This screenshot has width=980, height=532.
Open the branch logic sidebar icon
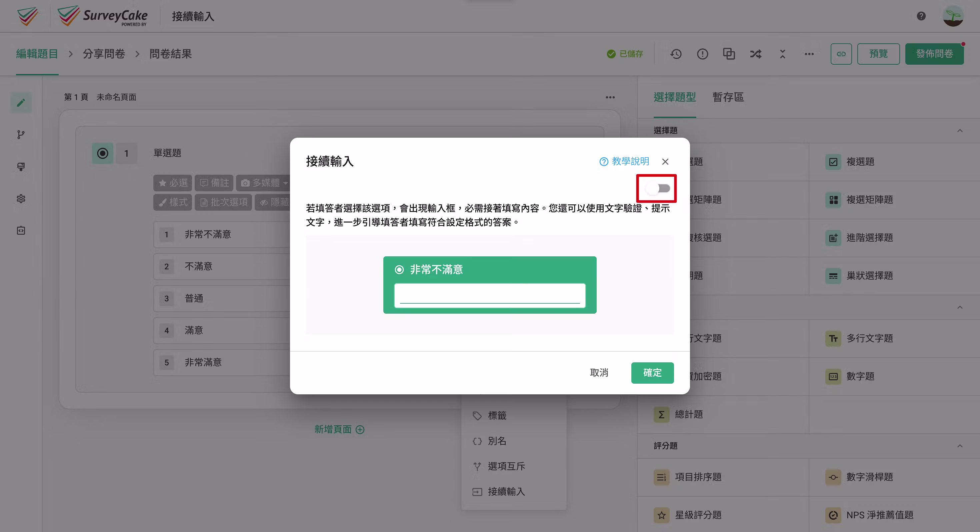tap(21, 134)
